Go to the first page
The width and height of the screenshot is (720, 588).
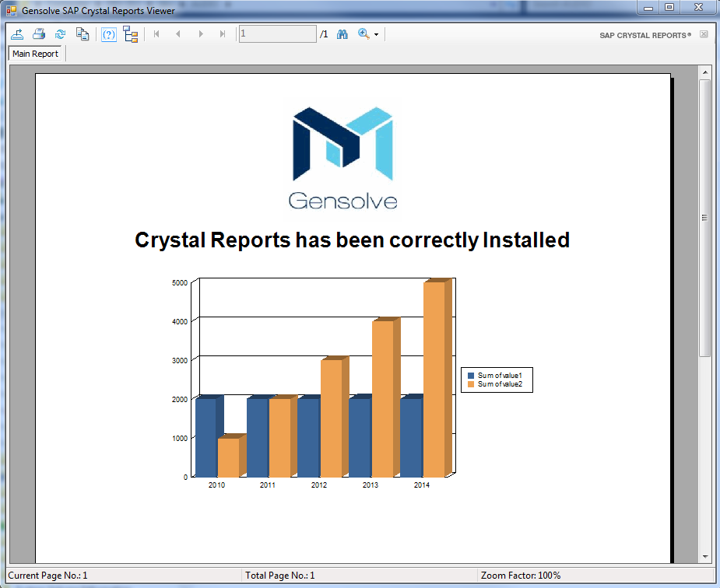point(156,34)
